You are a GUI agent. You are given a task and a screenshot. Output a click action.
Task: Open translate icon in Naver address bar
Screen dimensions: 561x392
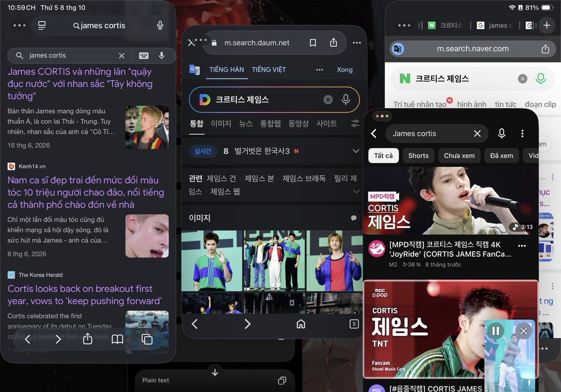click(x=398, y=49)
